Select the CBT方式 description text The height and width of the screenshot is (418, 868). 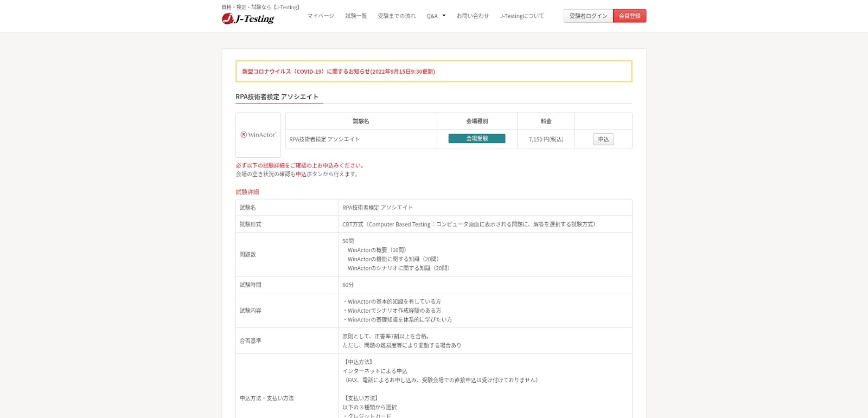[470, 224]
